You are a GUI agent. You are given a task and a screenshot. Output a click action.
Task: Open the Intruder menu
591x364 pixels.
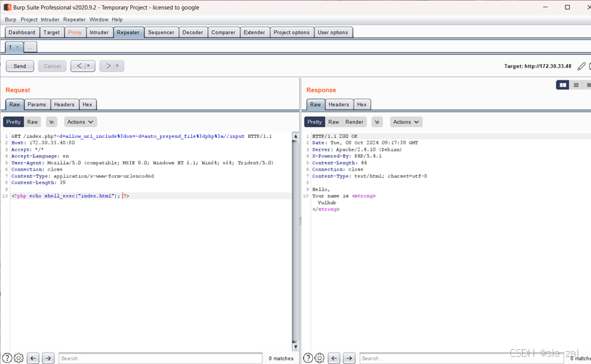[50, 20]
